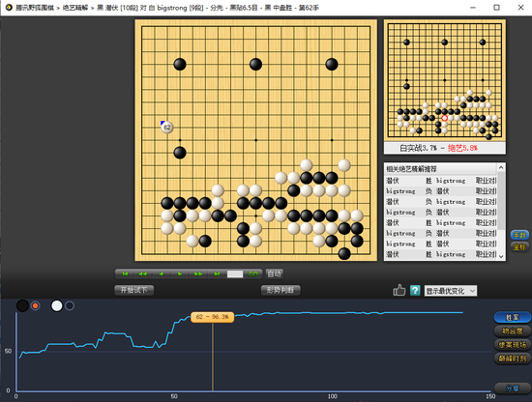Click the white stone graph legend icon
This screenshot has width=532, height=402.
coord(57,305)
